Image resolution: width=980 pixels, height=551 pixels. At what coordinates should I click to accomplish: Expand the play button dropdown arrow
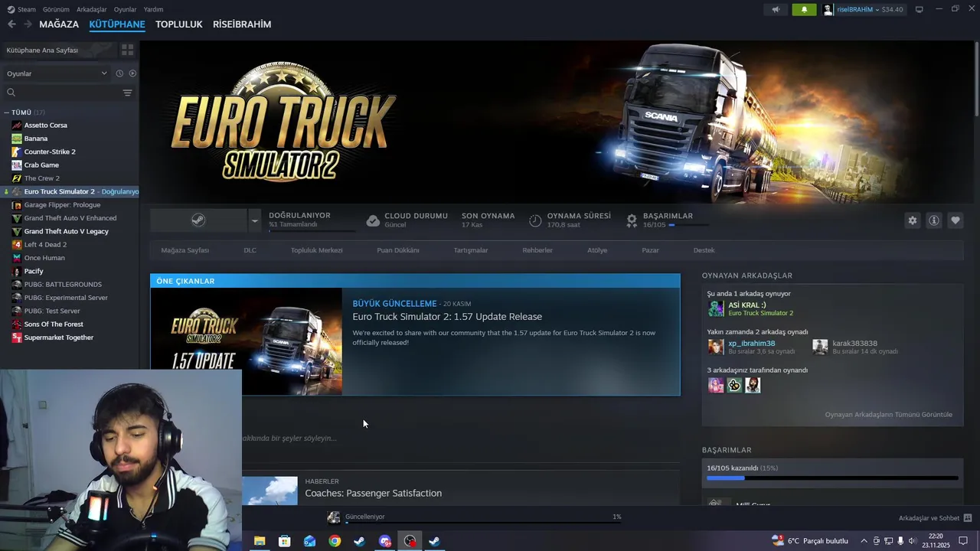(255, 220)
